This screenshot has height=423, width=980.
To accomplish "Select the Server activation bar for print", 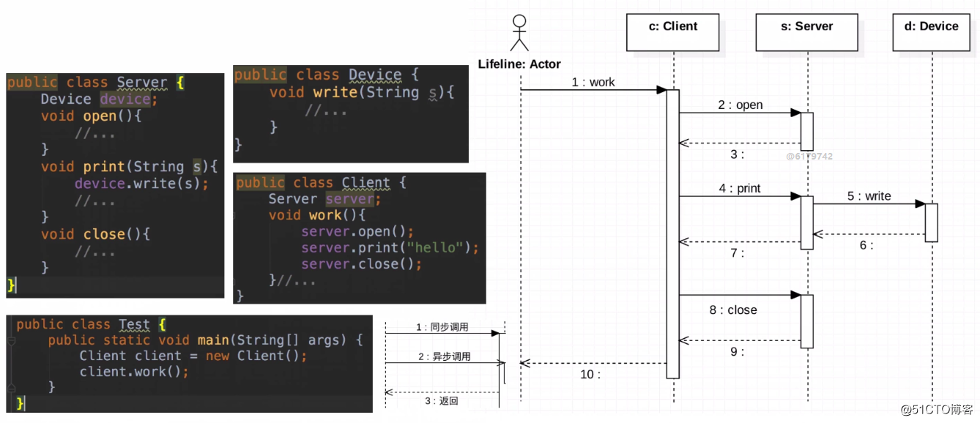I will pos(807,222).
